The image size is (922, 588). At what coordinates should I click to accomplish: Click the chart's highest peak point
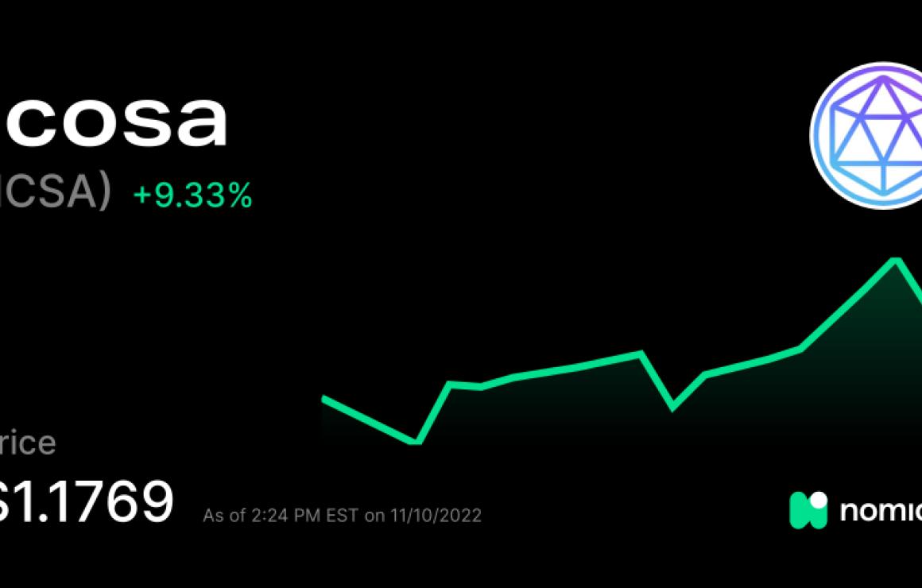coord(896,261)
